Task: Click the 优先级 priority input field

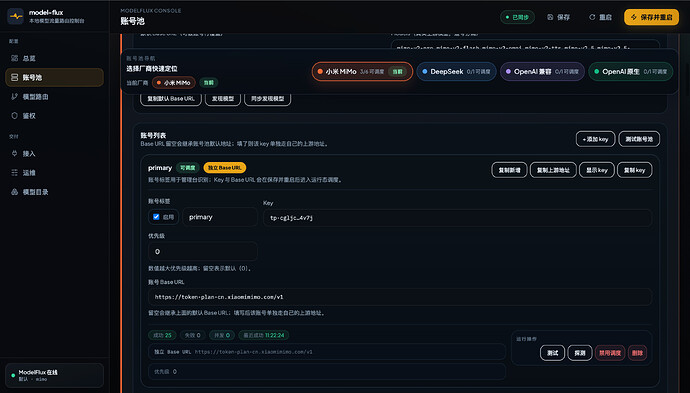Action: tap(203, 252)
